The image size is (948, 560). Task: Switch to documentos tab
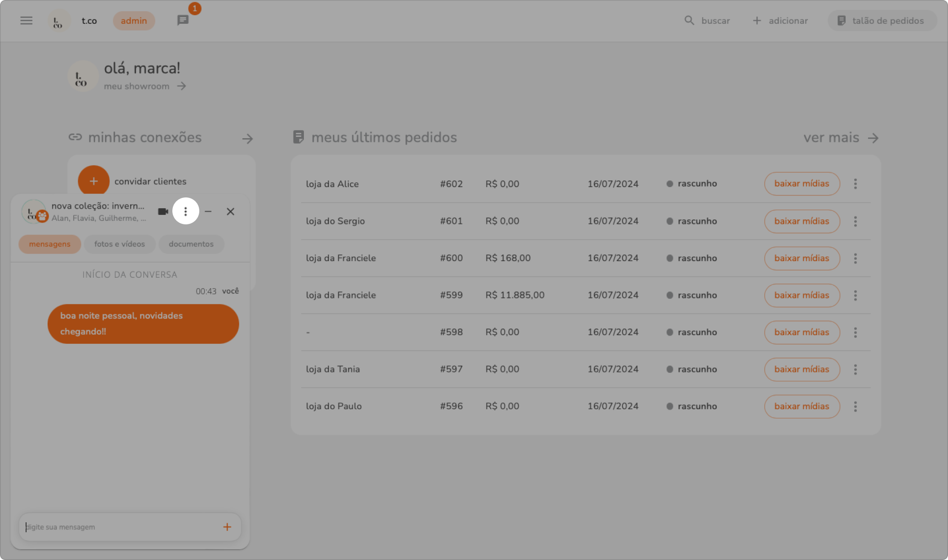click(191, 244)
